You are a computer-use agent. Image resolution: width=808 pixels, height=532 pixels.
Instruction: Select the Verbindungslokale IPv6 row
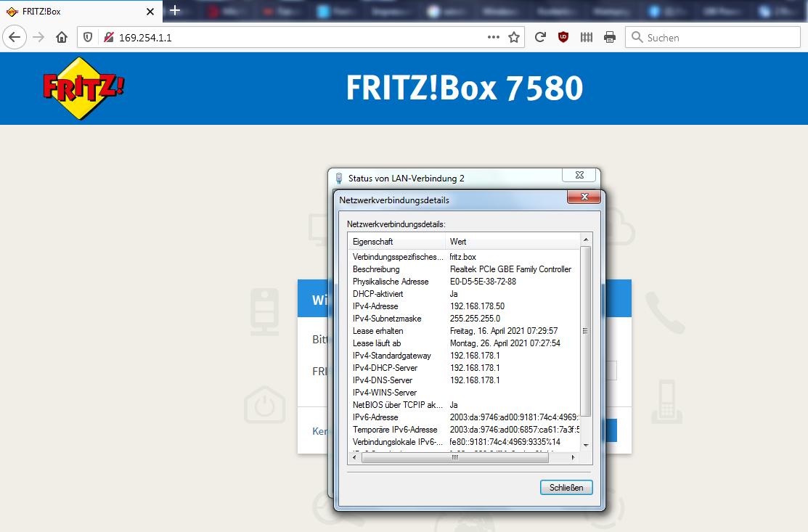pyautogui.click(x=464, y=442)
